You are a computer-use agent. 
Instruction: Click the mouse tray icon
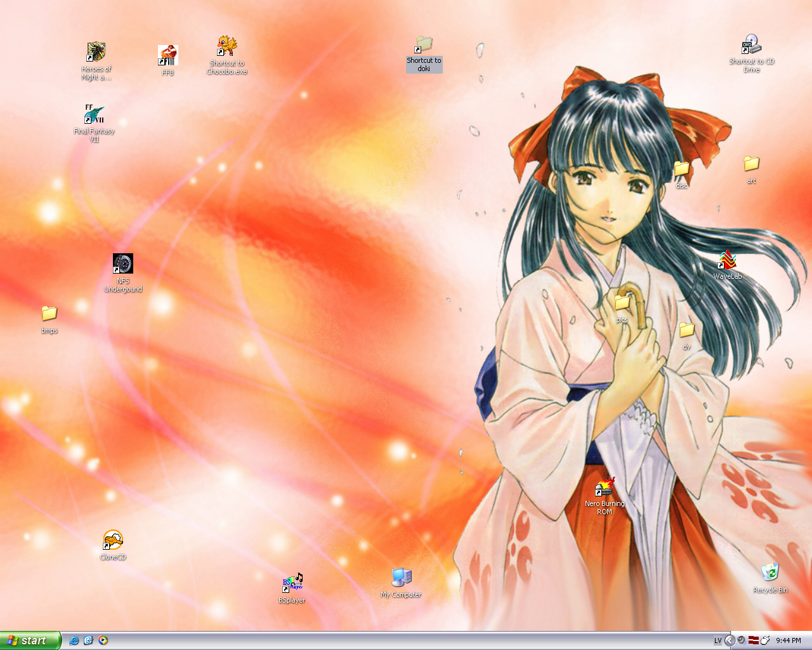765,640
